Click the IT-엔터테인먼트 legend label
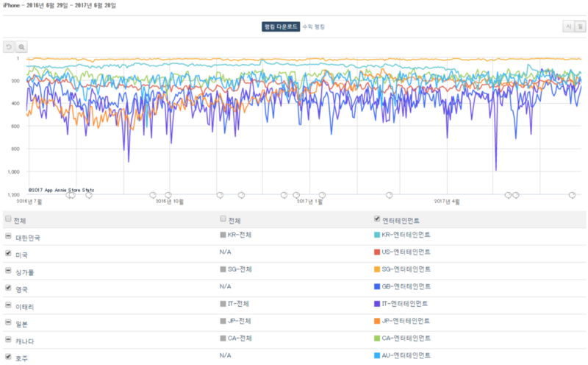The height and width of the screenshot is (365, 588). pos(405,304)
